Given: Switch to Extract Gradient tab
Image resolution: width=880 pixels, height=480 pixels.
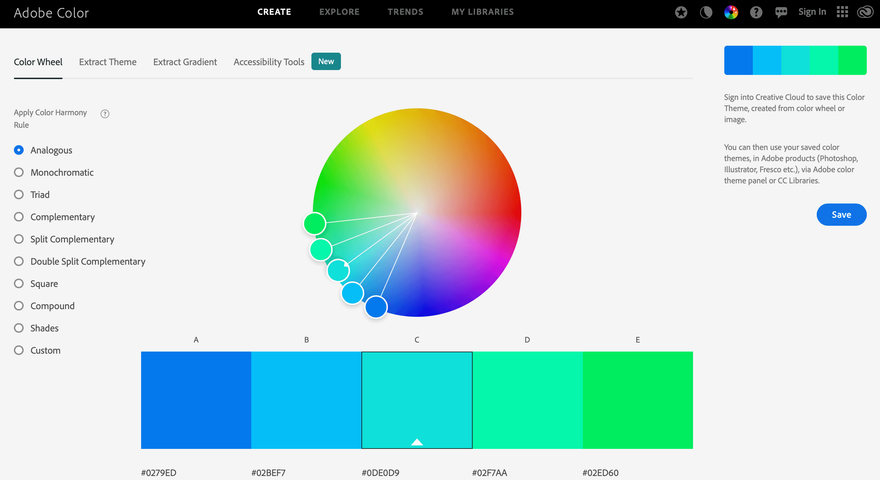Looking at the screenshot, I should (x=185, y=62).
